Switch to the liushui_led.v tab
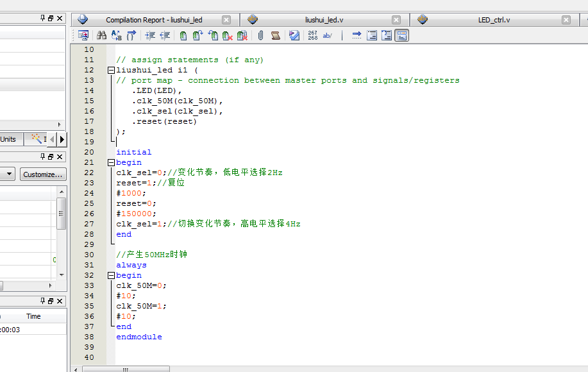The image size is (588, 372). [x=324, y=20]
